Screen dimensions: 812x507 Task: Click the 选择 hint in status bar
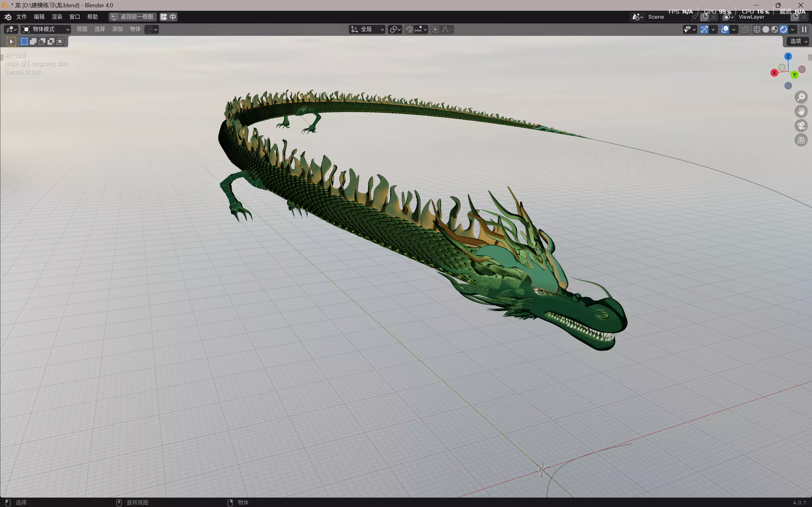tap(21, 502)
